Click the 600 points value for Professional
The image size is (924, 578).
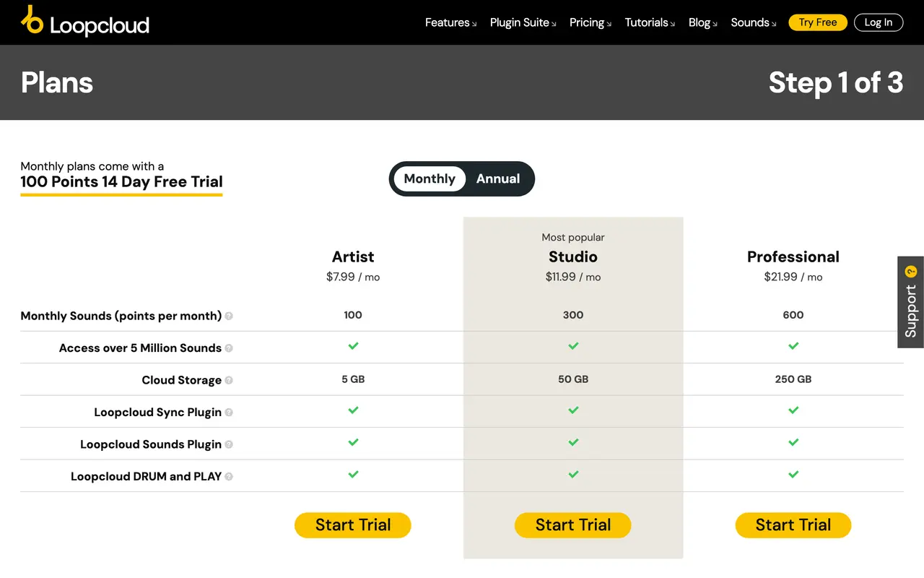793,315
